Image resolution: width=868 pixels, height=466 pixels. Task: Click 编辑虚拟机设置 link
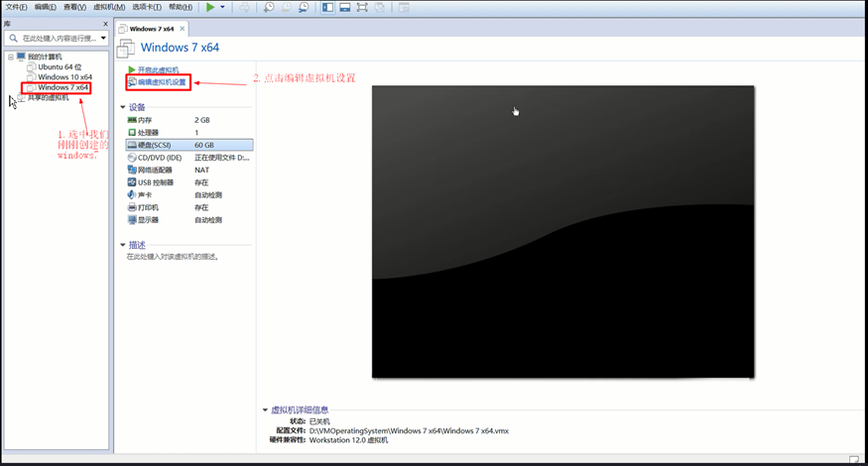tap(162, 82)
